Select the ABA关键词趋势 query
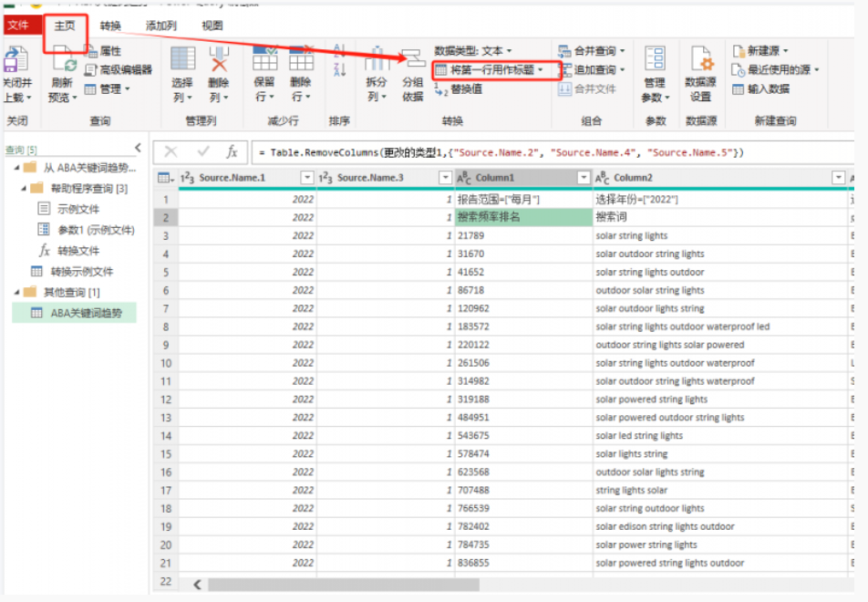 (75, 313)
